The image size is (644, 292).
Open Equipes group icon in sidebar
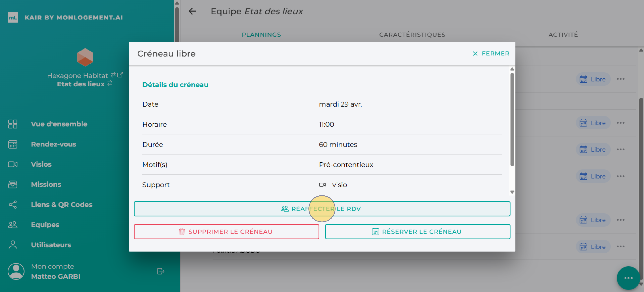[12, 225]
